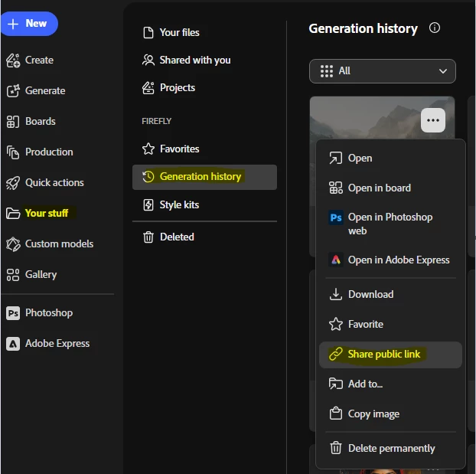Choose Open in Photoshop web
The image size is (476, 474).
[x=390, y=224]
